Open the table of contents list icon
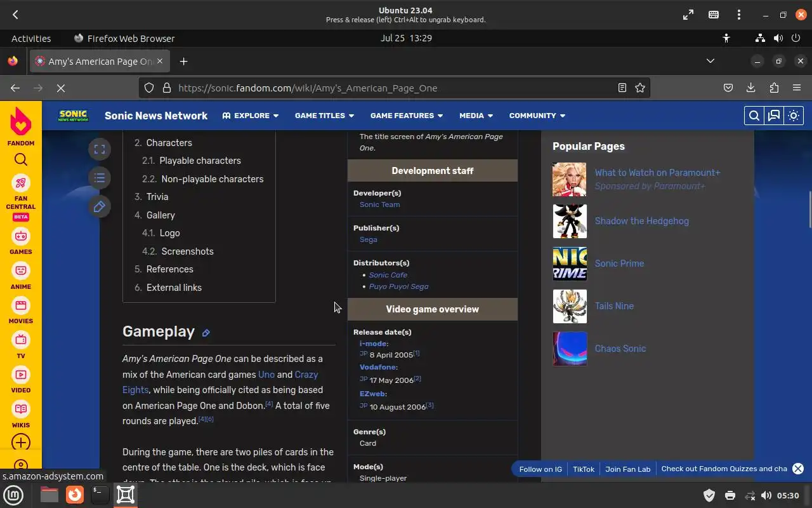Image resolution: width=812 pixels, height=508 pixels. click(x=100, y=178)
